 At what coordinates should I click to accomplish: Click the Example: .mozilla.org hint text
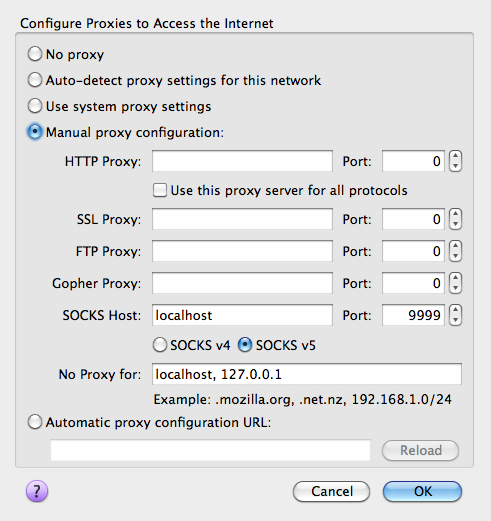point(302,399)
